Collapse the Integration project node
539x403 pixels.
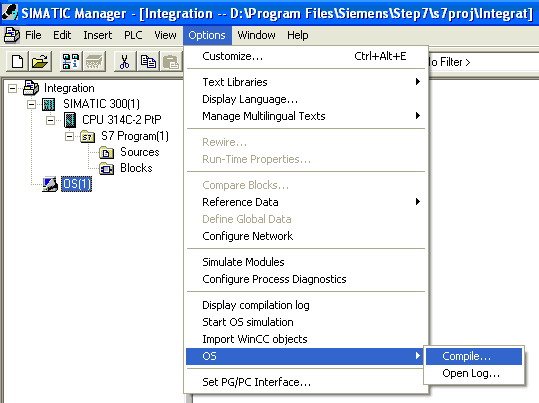coord(12,88)
